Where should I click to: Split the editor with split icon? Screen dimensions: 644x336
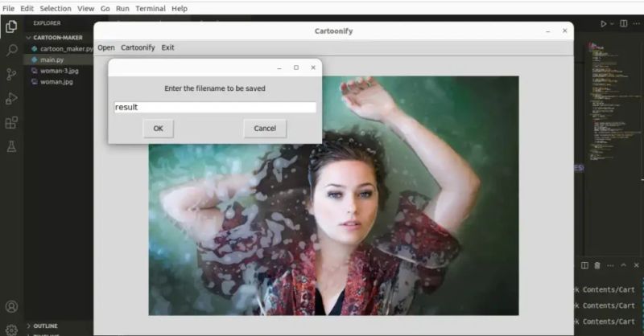click(623, 23)
